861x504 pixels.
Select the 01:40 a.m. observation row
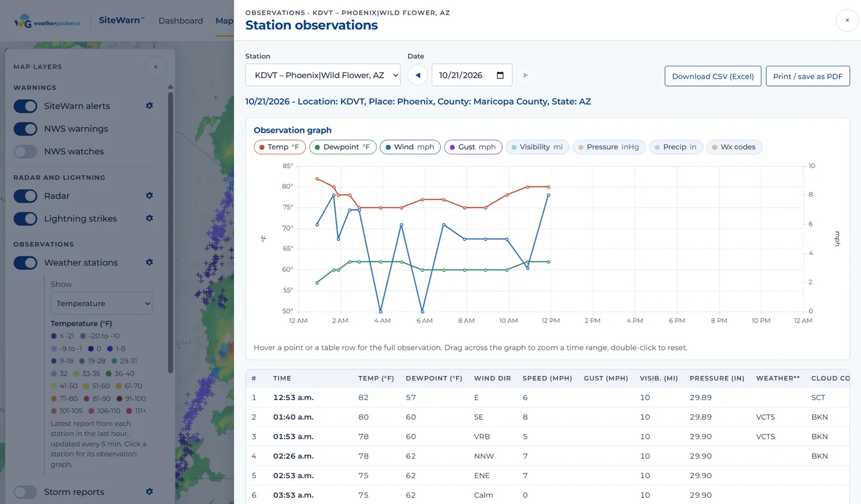pyautogui.click(x=547, y=417)
